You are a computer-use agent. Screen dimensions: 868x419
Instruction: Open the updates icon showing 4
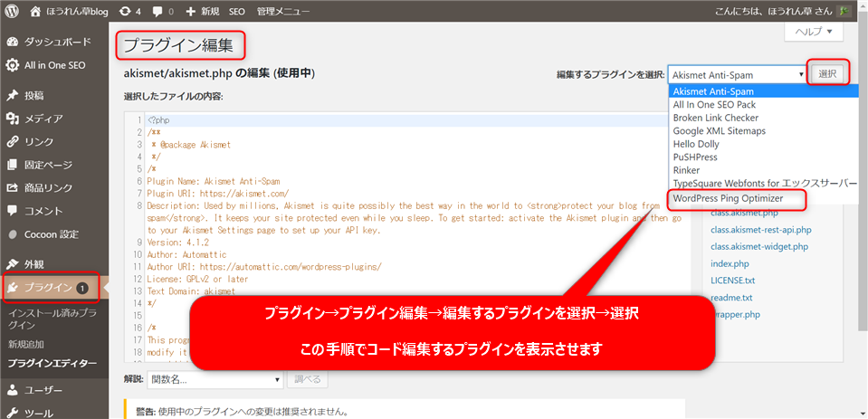coord(126,11)
